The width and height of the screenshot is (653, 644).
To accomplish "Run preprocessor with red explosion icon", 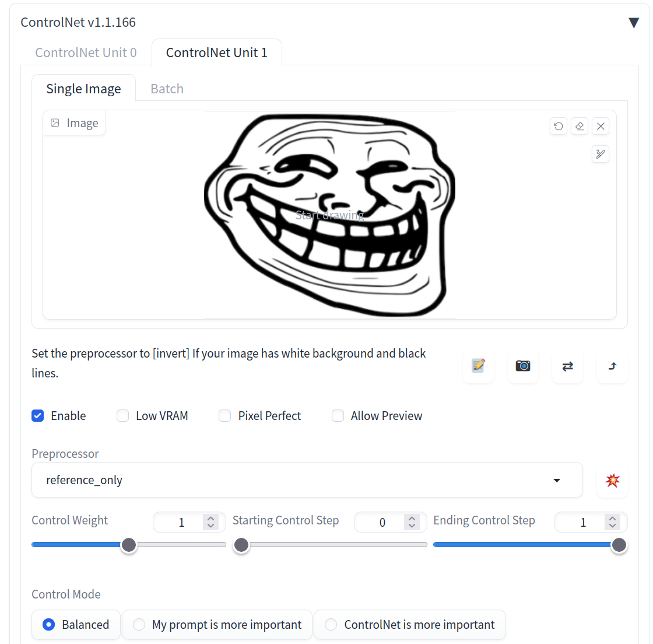I will 612,480.
